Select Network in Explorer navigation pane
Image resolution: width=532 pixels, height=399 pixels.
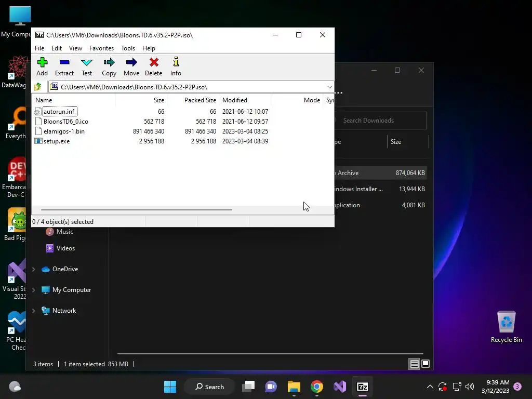pyautogui.click(x=59, y=311)
